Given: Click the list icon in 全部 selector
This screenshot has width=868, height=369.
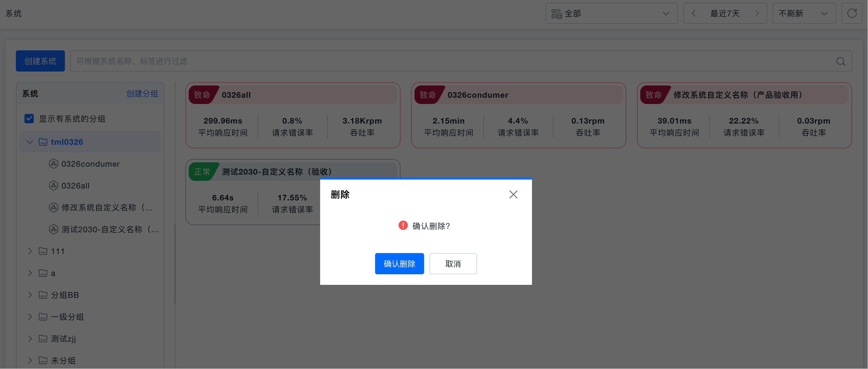Looking at the screenshot, I should [556, 14].
